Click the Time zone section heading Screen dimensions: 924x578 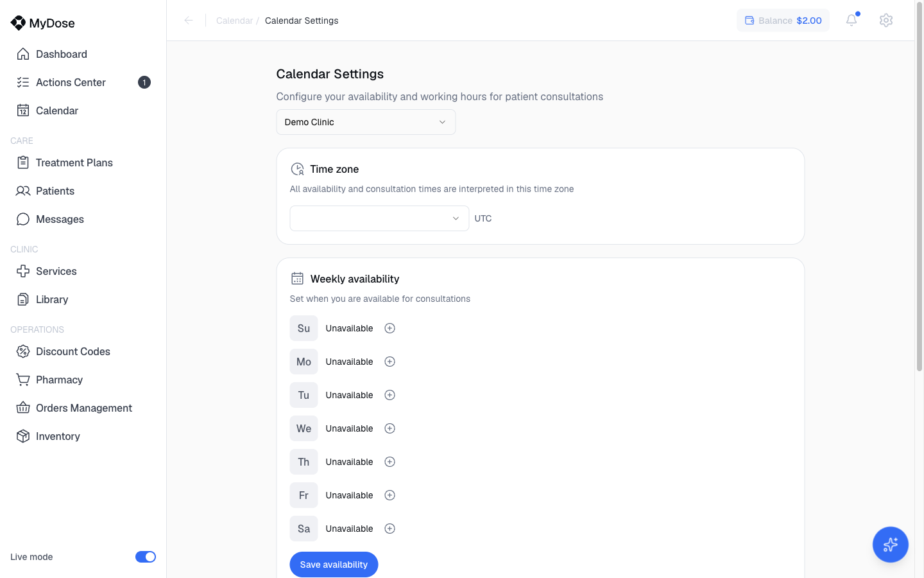point(334,169)
